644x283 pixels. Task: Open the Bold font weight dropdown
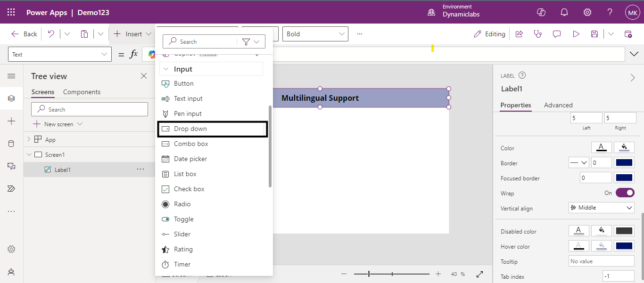315,34
